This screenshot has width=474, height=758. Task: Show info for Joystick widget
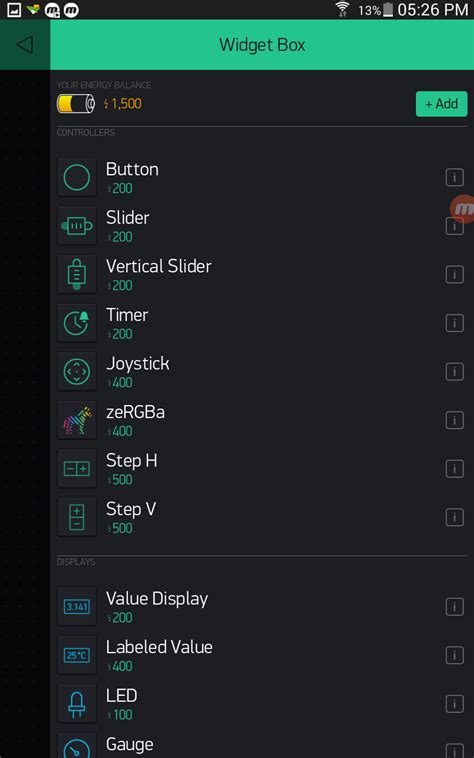tap(454, 372)
